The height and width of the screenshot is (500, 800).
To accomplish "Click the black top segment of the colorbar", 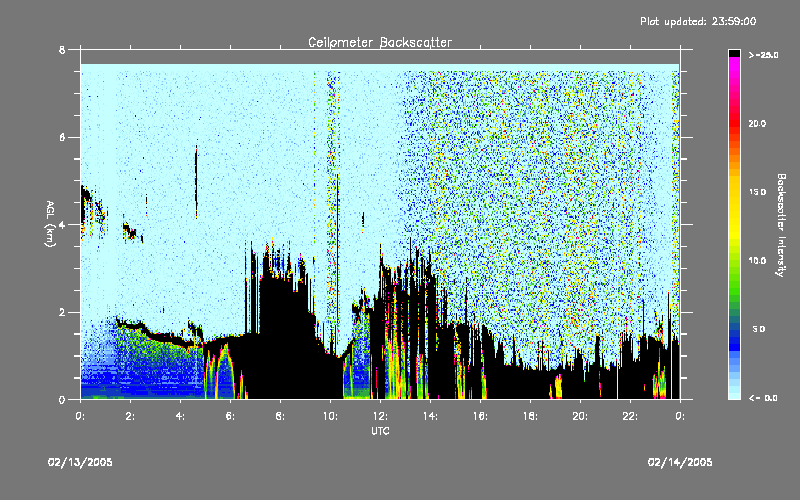I will pos(734,53).
